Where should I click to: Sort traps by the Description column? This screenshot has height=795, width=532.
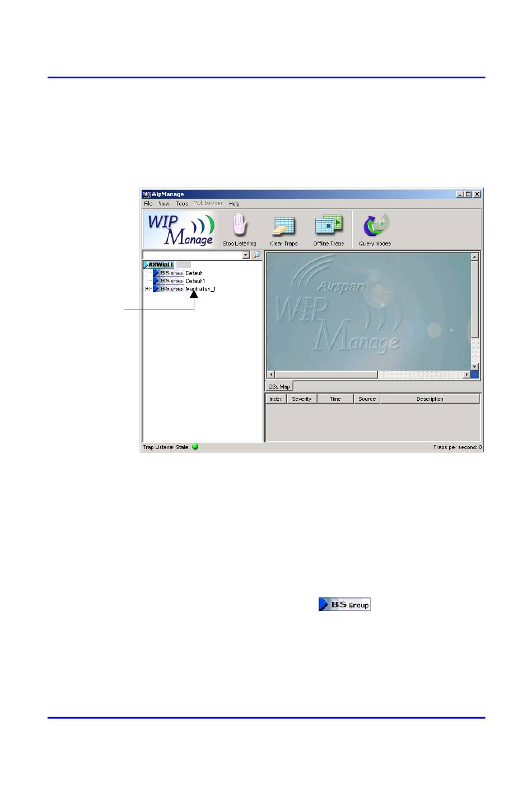tap(430, 399)
